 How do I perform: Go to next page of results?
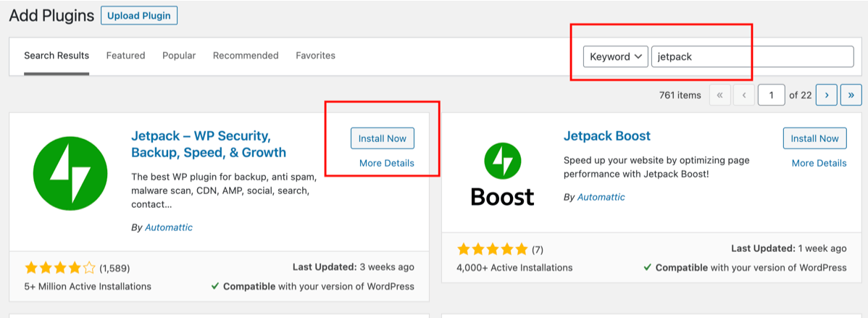click(827, 95)
